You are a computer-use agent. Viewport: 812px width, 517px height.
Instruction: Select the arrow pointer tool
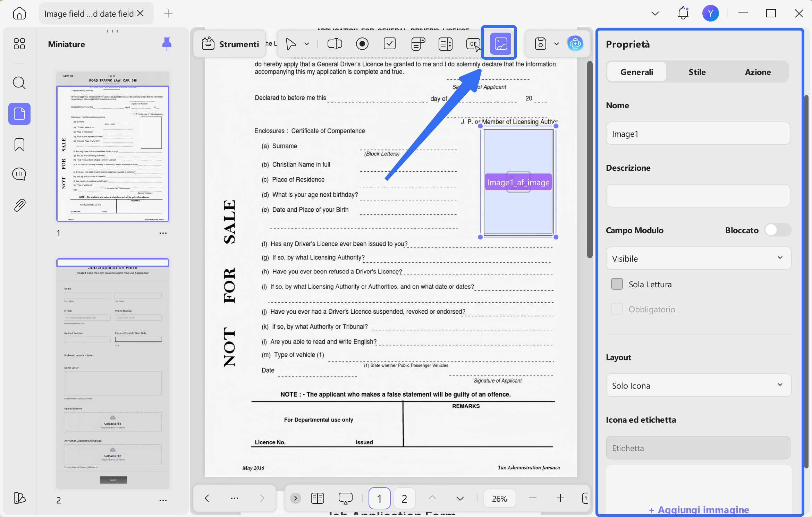click(290, 44)
